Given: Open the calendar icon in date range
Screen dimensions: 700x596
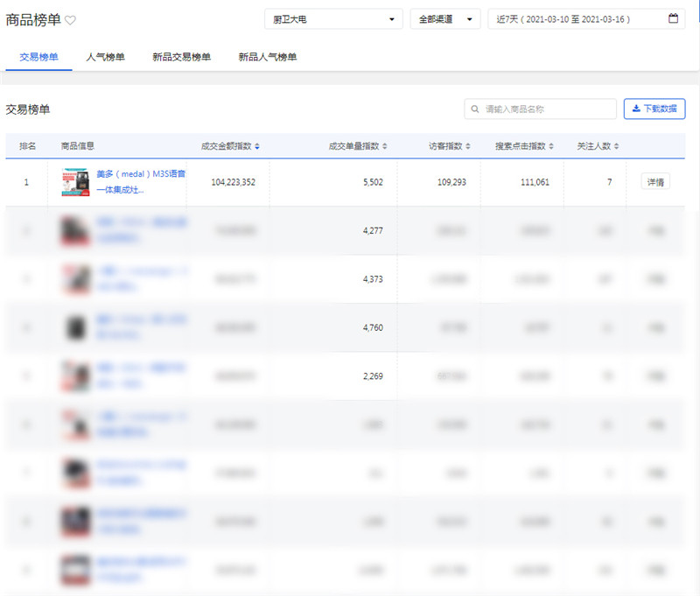Looking at the screenshot, I should [x=673, y=18].
